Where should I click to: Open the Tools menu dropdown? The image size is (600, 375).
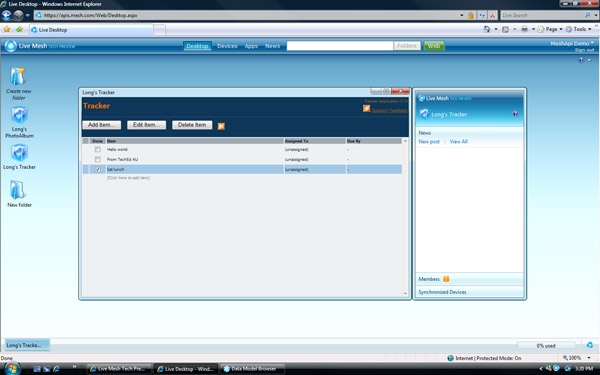(579, 29)
